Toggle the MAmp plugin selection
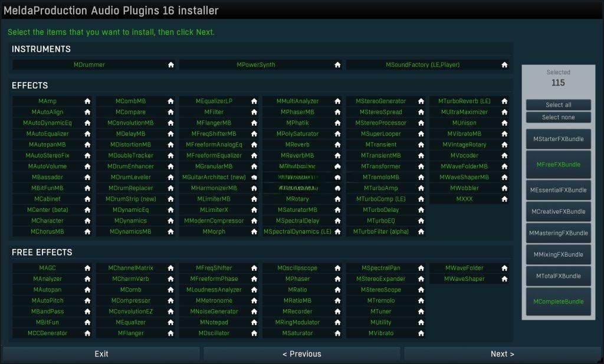 [47, 101]
